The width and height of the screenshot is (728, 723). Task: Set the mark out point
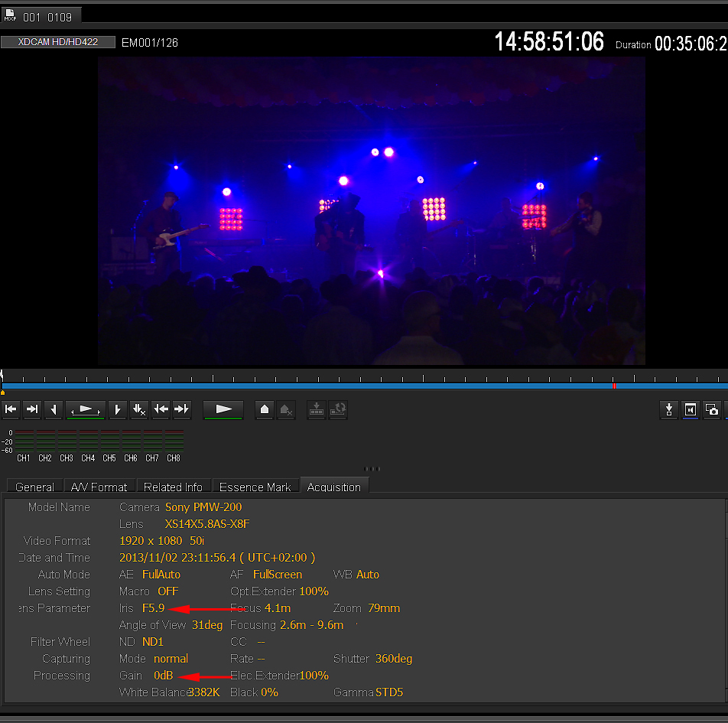click(117, 409)
